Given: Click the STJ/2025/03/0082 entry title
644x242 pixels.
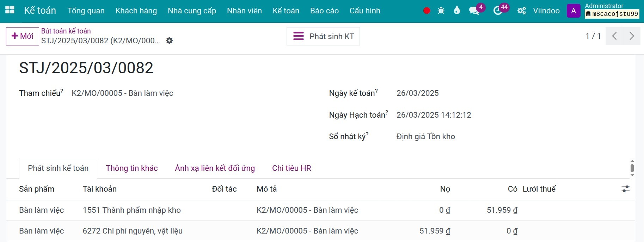Looking at the screenshot, I should pos(86,68).
